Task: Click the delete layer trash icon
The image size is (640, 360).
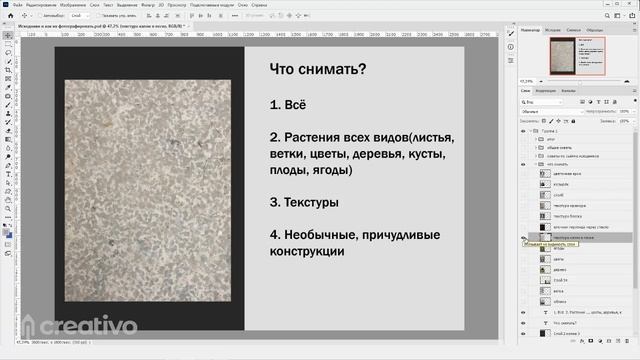Action: [x=627, y=341]
